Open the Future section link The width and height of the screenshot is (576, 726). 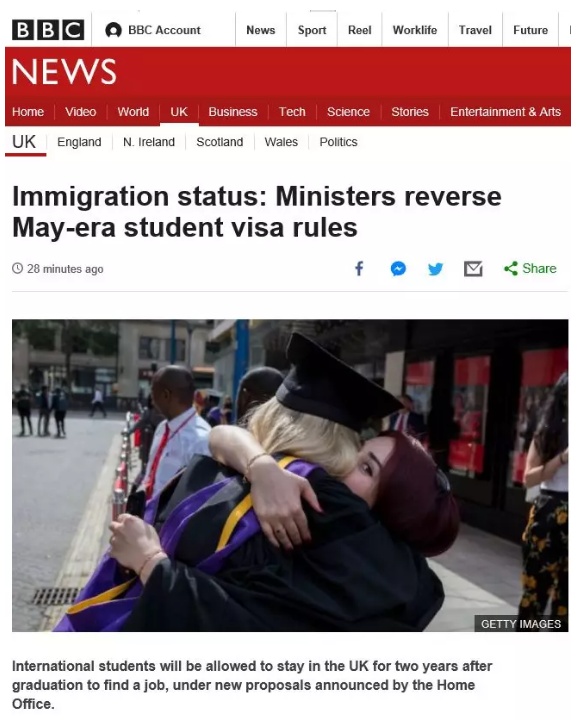(x=531, y=30)
